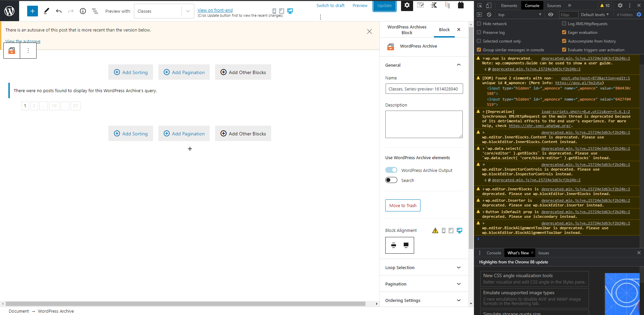644x315 pixels.
Task: Switch to the Elements tab
Action: point(509,6)
